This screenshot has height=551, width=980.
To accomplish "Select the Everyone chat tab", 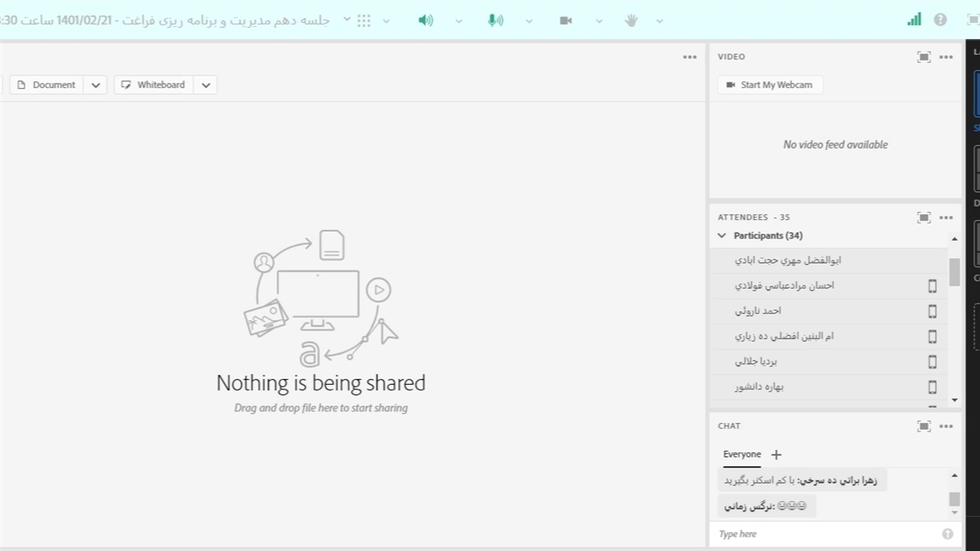I will coord(742,455).
